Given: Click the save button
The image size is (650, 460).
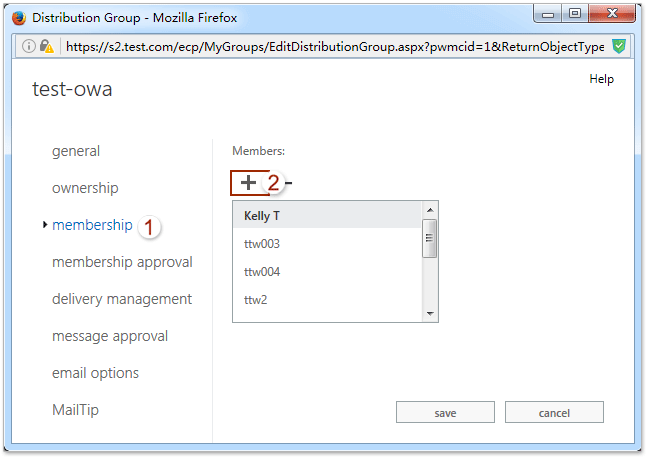Looking at the screenshot, I should tap(445, 412).
